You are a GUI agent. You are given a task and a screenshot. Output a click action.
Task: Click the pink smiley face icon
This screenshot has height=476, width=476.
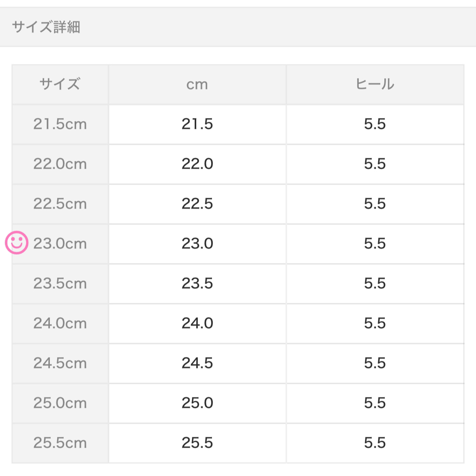point(17,242)
